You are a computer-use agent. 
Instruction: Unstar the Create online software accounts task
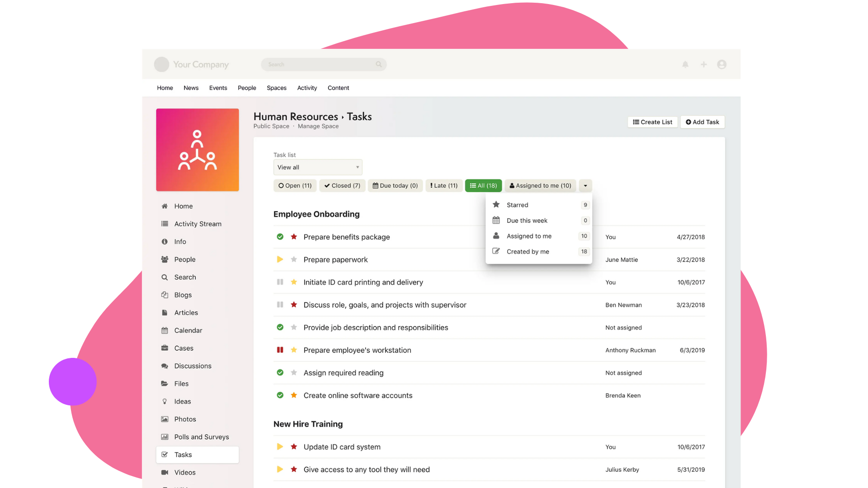coord(294,395)
